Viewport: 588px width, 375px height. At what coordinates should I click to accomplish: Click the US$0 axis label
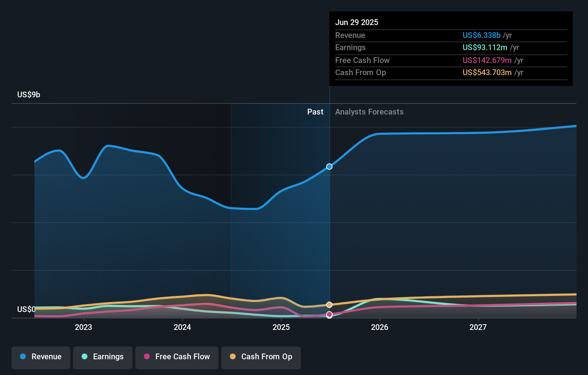coord(26,309)
